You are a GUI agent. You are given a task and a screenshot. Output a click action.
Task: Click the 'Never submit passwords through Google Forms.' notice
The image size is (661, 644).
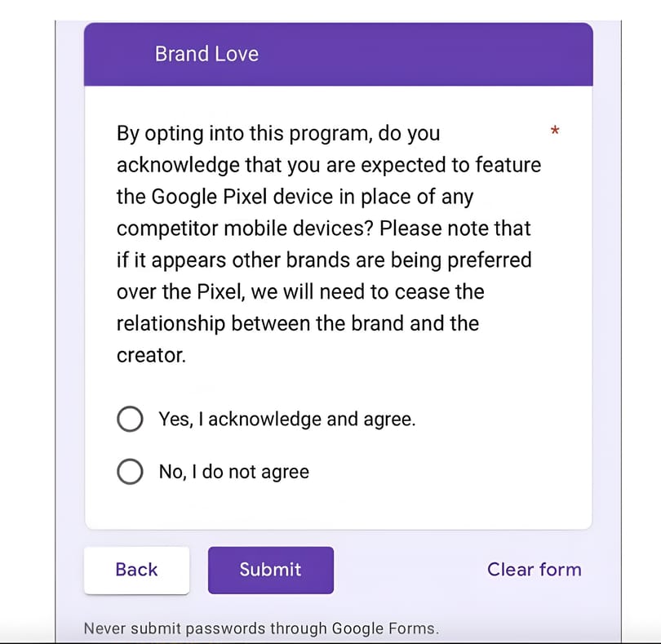(x=261, y=628)
